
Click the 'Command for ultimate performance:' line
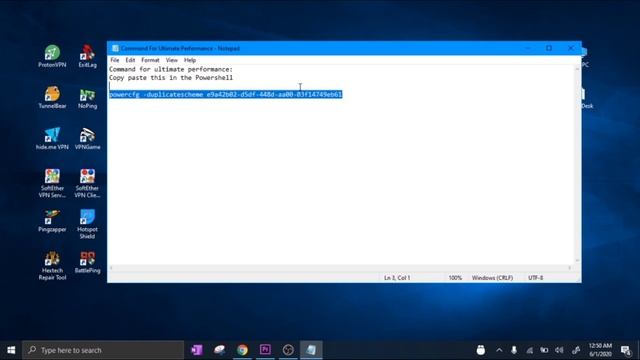(x=171, y=69)
